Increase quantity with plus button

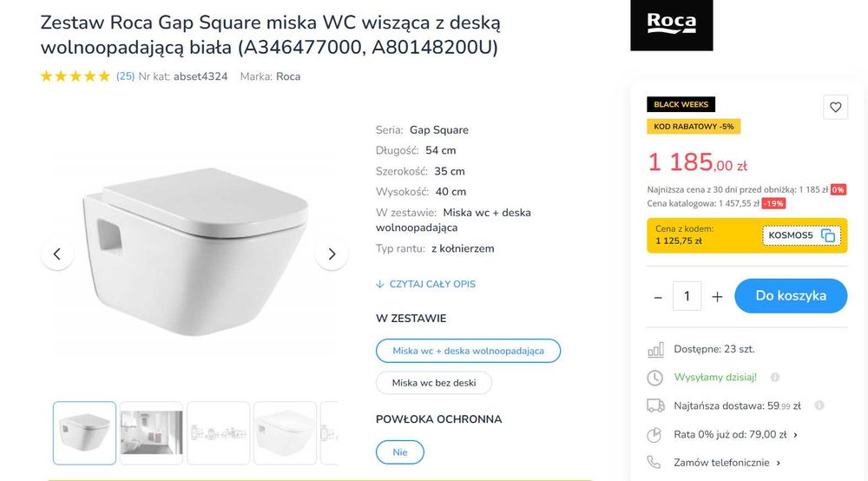click(717, 297)
